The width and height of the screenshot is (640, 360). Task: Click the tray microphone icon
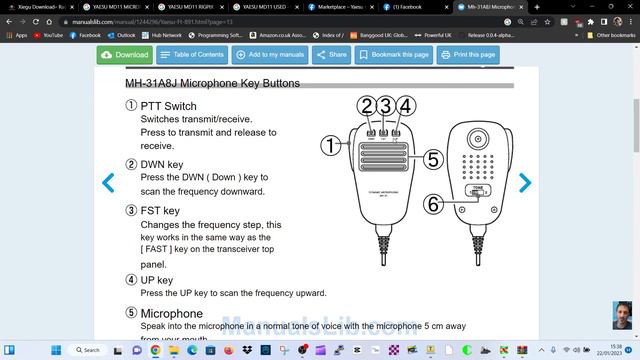coord(553,350)
